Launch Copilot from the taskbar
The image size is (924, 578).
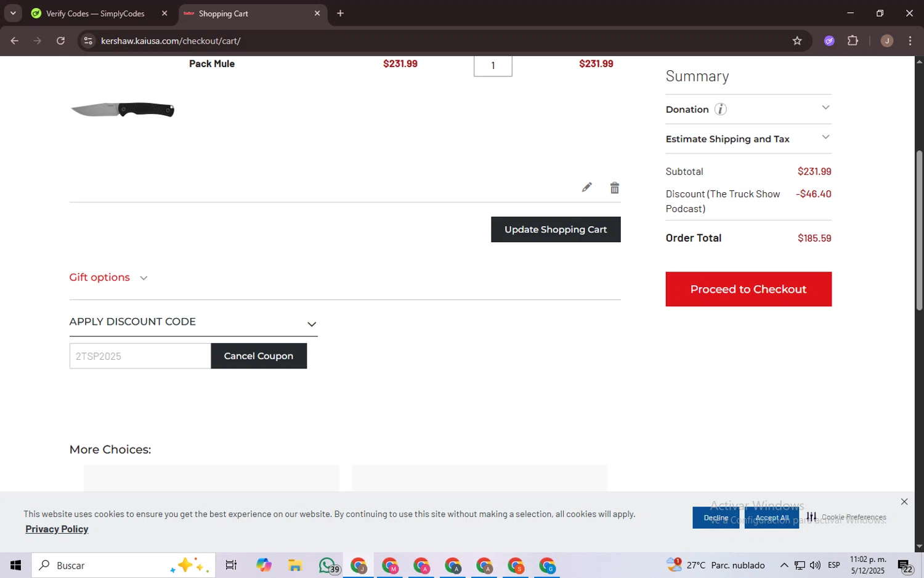[x=264, y=565]
